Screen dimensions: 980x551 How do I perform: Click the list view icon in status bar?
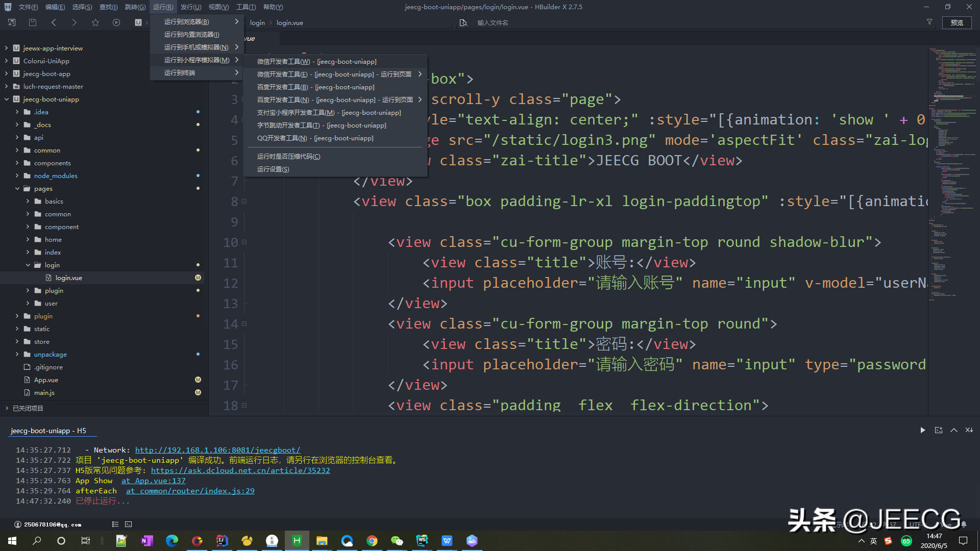pyautogui.click(x=115, y=524)
